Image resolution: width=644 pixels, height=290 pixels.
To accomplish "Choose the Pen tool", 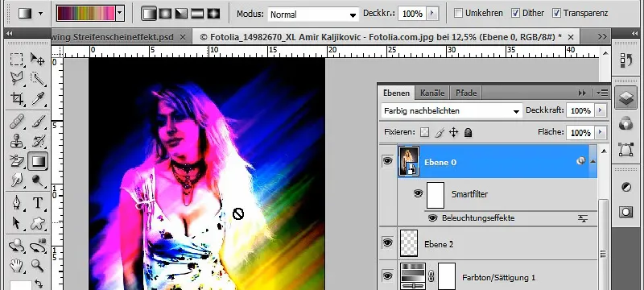I will (17, 202).
